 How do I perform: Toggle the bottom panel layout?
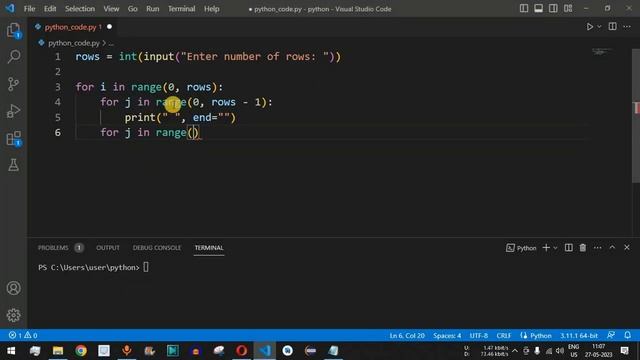[538, 9]
